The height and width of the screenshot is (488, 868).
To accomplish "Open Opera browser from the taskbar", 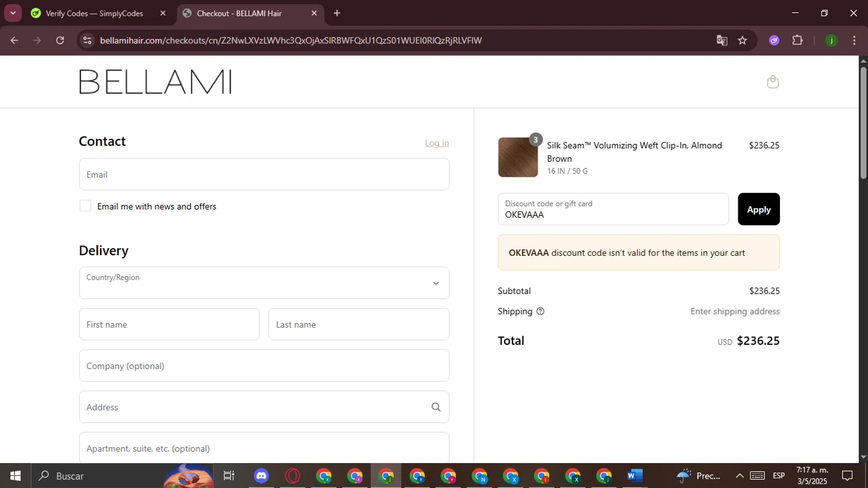I will pyautogui.click(x=293, y=476).
